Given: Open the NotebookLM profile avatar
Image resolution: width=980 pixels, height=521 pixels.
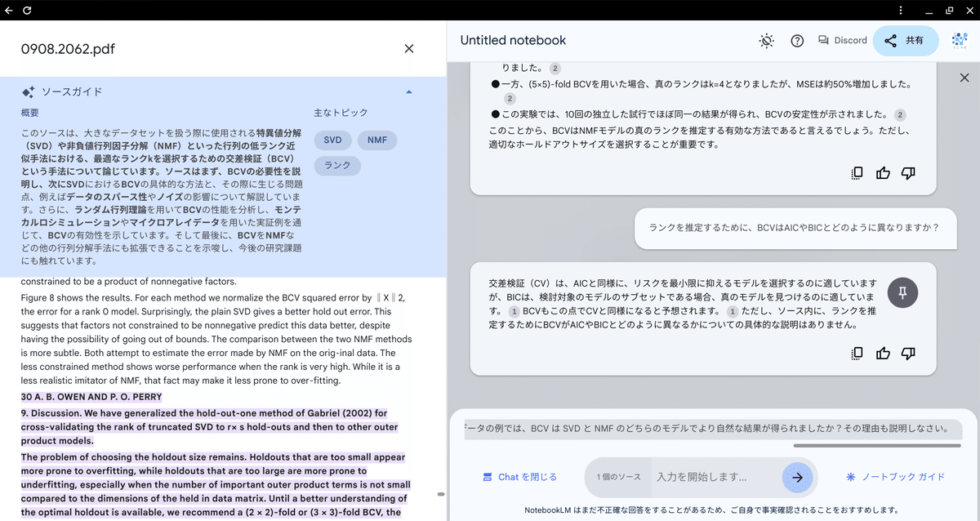Looking at the screenshot, I should coord(958,39).
